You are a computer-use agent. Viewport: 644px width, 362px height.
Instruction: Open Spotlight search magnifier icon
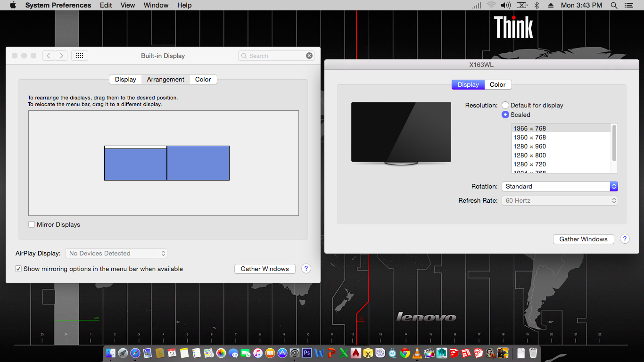click(614, 5)
